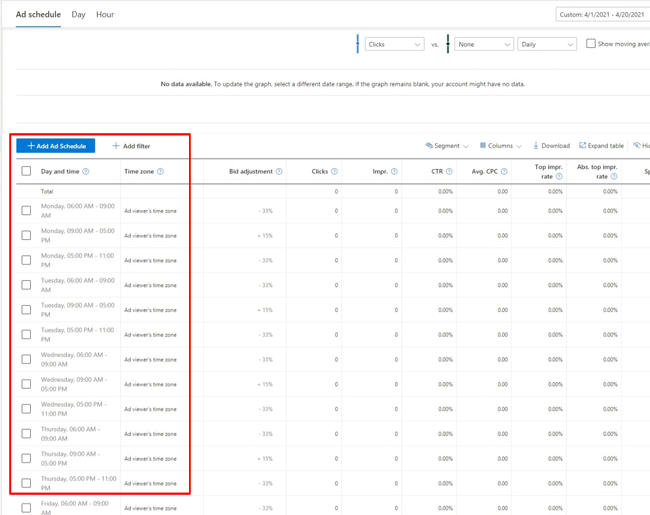This screenshot has width=650, height=515.
Task: Expand the Columns dropdown
Action: [500, 146]
